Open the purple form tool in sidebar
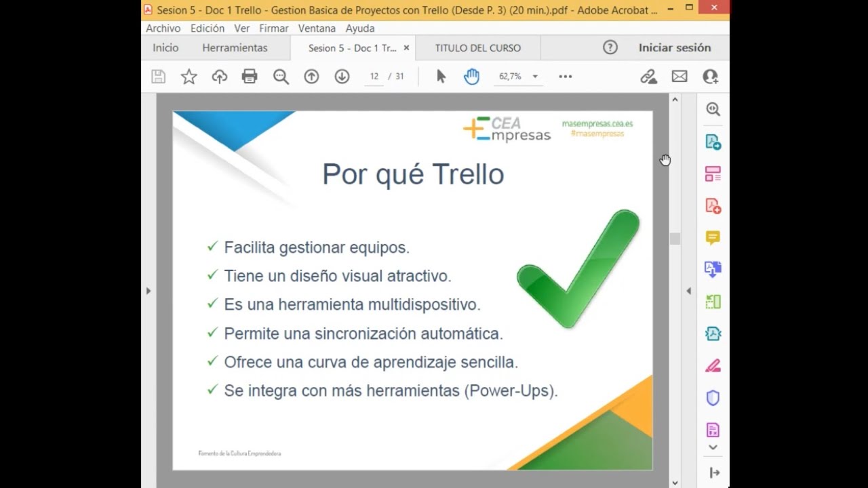Image resolution: width=868 pixels, height=488 pixels. [x=713, y=430]
